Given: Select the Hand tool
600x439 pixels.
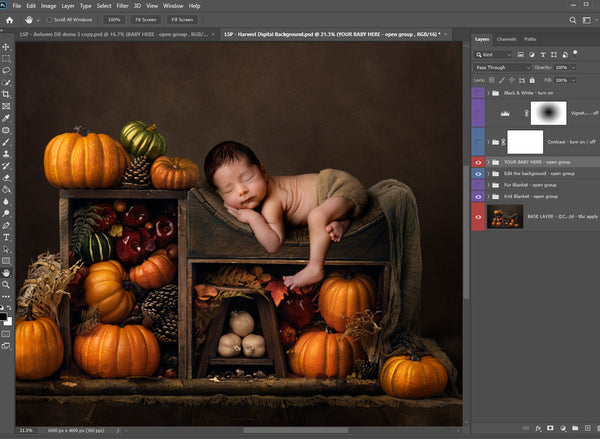Looking at the screenshot, I should point(7,272).
